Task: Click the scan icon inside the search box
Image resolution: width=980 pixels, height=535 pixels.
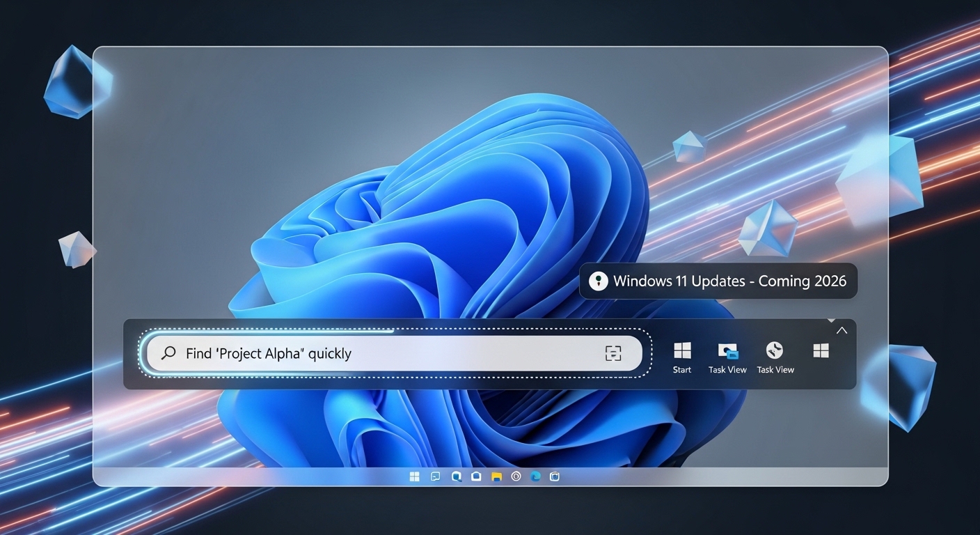Action: click(612, 353)
